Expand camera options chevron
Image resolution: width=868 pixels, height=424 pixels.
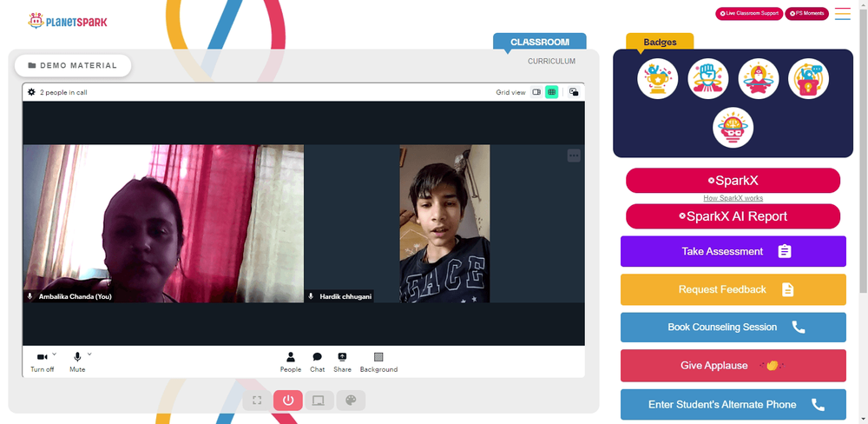tap(54, 354)
